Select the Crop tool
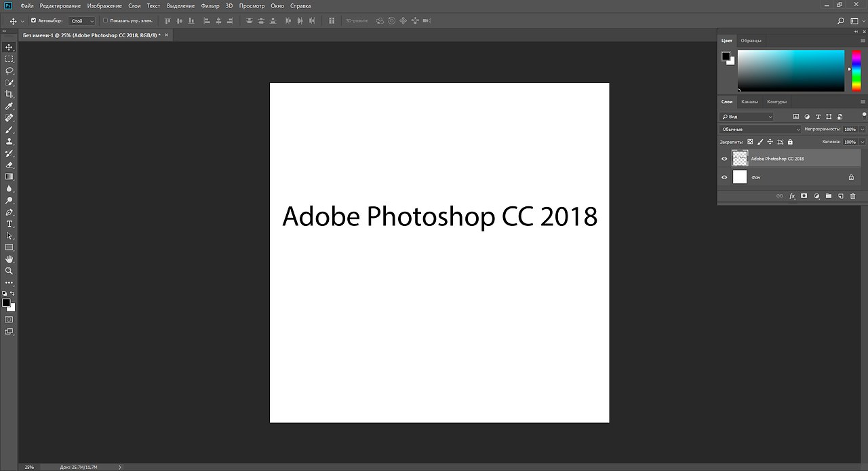 (9, 94)
